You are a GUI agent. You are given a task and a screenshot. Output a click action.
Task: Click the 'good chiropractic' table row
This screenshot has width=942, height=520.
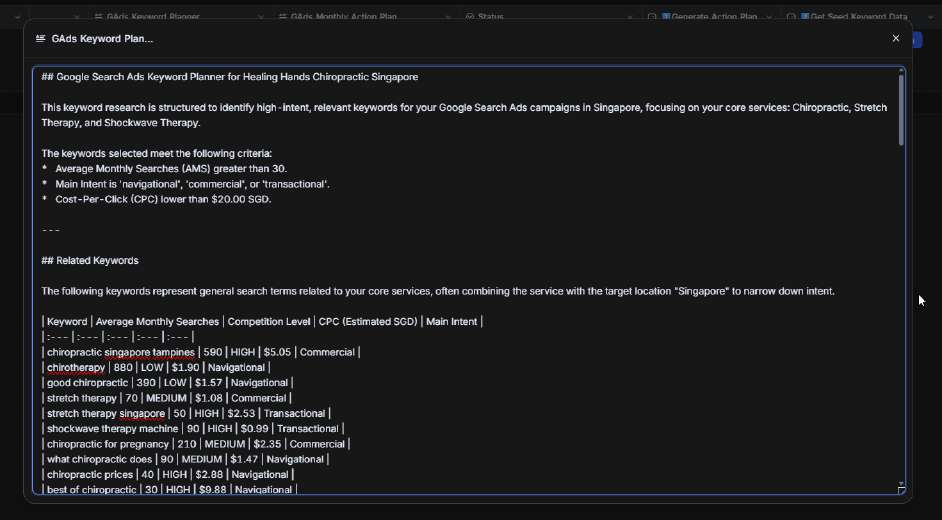tap(168, 383)
